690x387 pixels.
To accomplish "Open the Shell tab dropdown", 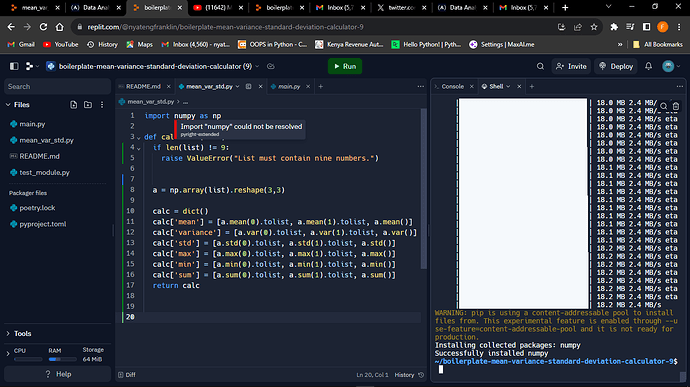I will 508,87.
